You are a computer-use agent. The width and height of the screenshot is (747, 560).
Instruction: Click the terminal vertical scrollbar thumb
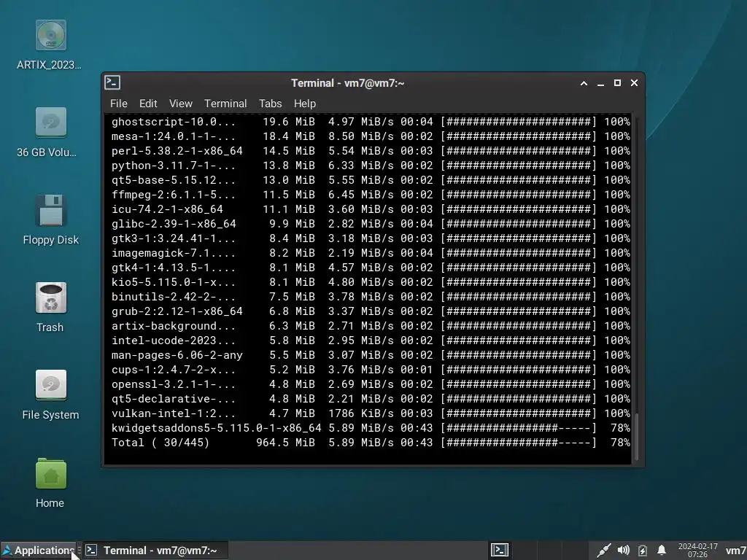point(636,436)
